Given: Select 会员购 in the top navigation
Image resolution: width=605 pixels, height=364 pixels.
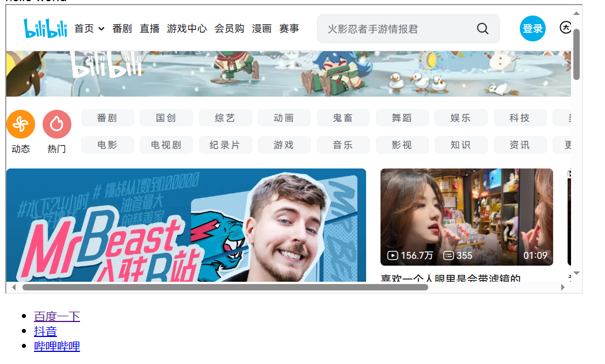Looking at the screenshot, I should pyautogui.click(x=229, y=29).
